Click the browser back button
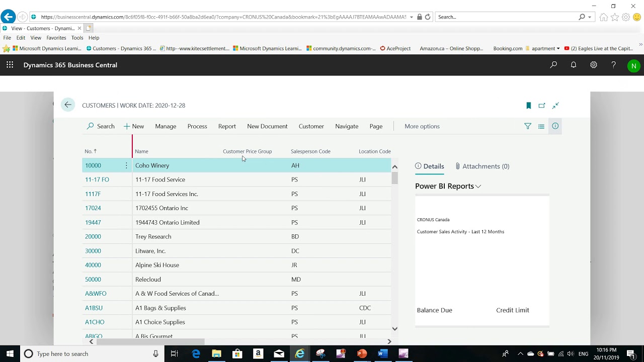 [8, 17]
